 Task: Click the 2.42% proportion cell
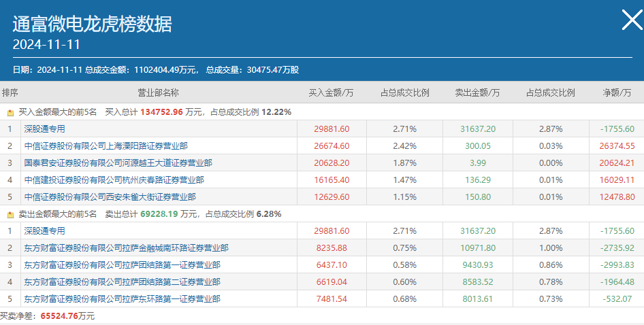pyautogui.click(x=404, y=146)
